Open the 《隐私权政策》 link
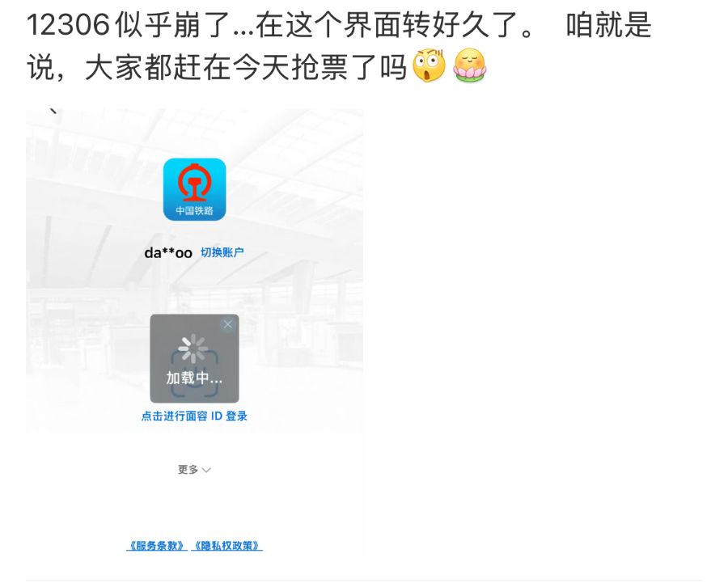This screenshot has height=583, width=728. (x=227, y=546)
